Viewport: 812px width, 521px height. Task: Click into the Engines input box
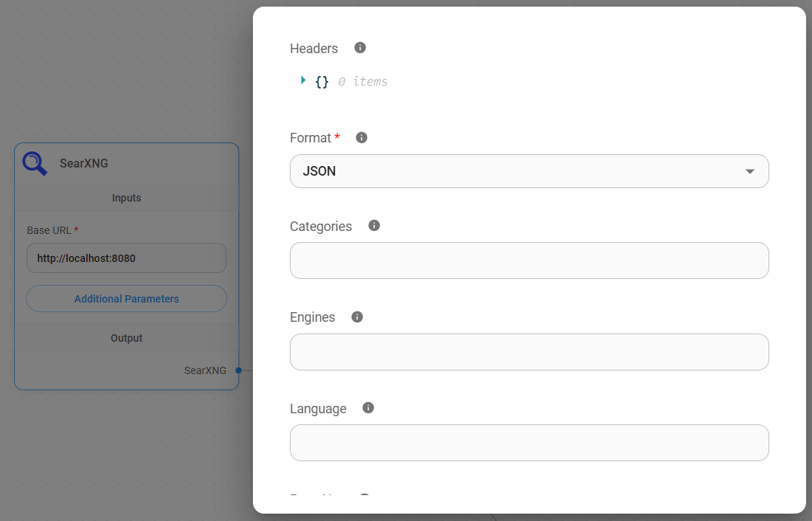point(529,352)
